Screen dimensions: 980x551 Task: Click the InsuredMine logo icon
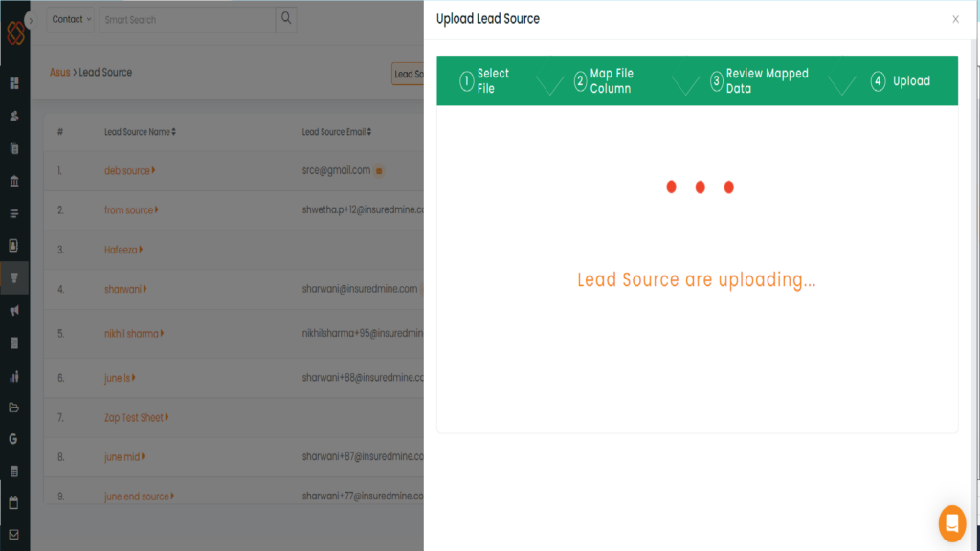(x=15, y=33)
